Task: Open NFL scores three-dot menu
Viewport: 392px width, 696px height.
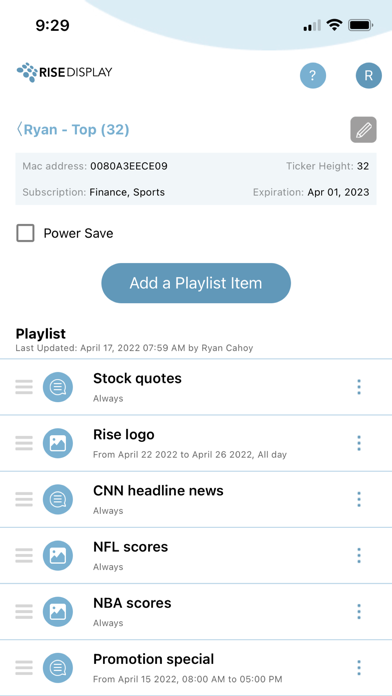Action: [359, 555]
